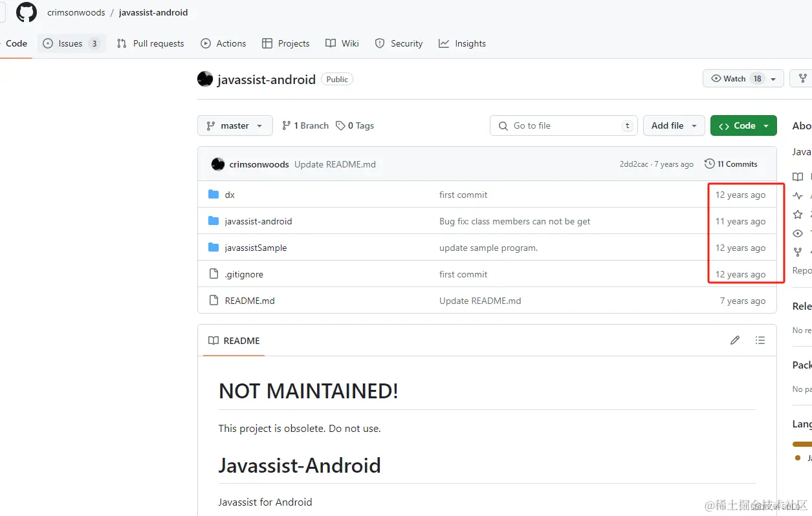Open README.md row's Update README.md commit
The width and height of the screenshot is (812, 516).
pos(480,301)
